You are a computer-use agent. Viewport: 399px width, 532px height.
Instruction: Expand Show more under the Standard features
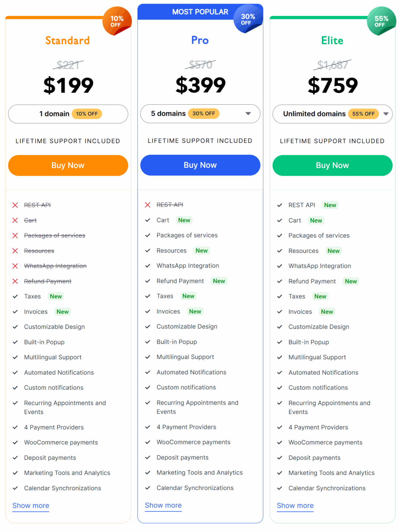pyautogui.click(x=31, y=506)
